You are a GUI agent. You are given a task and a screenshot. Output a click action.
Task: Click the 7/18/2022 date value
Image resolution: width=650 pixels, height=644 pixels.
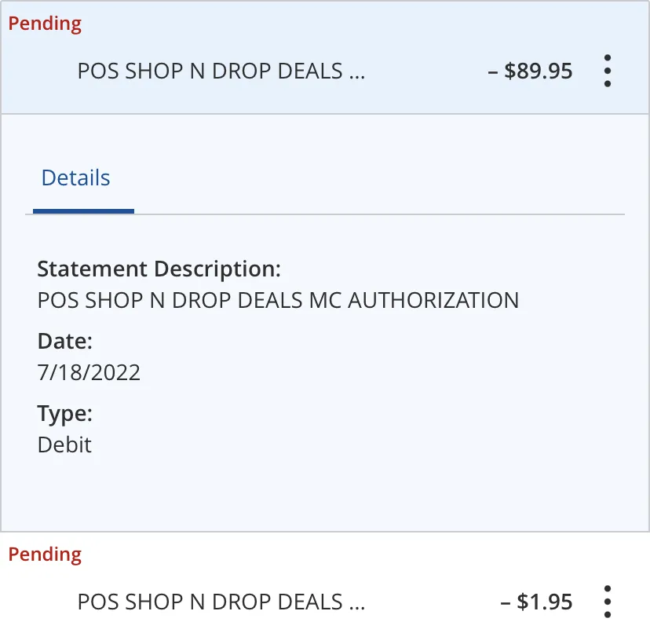pyautogui.click(x=89, y=372)
